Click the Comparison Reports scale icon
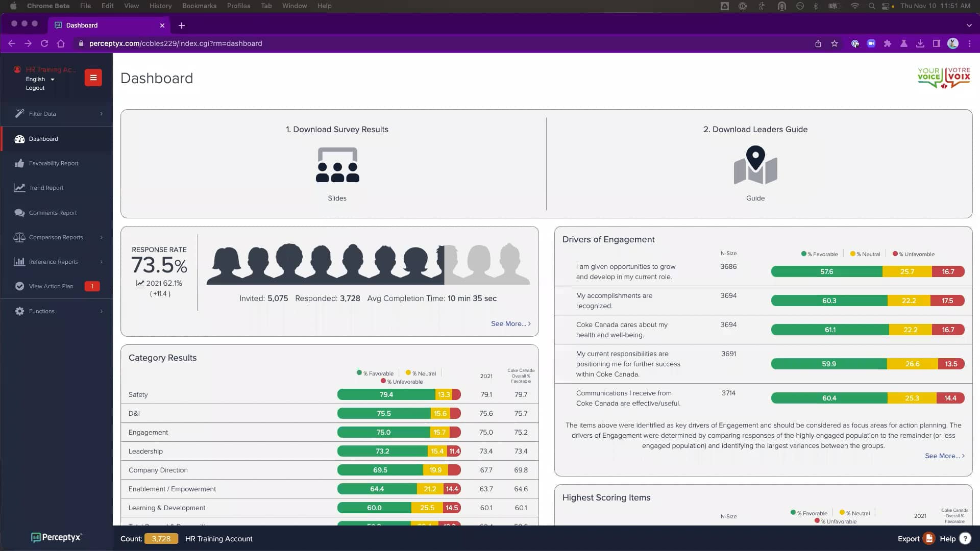 [19, 237]
